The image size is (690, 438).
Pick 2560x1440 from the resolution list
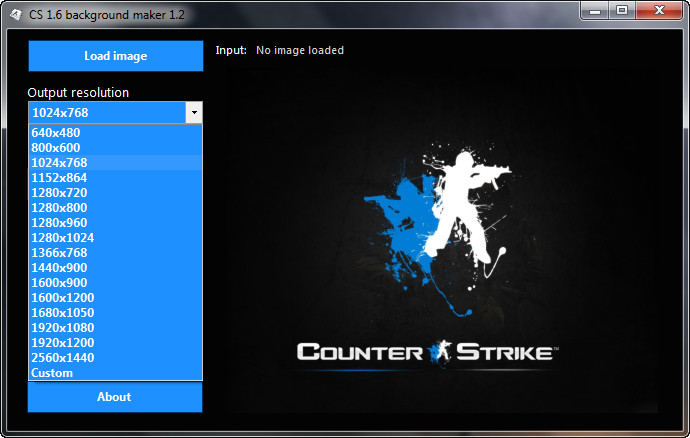[x=115, y=357]
